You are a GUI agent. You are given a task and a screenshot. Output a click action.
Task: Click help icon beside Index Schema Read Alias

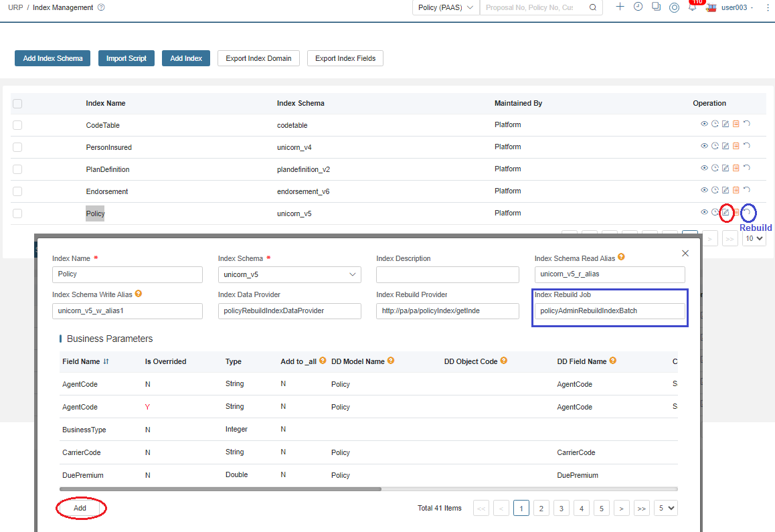(x=621, y=257)
